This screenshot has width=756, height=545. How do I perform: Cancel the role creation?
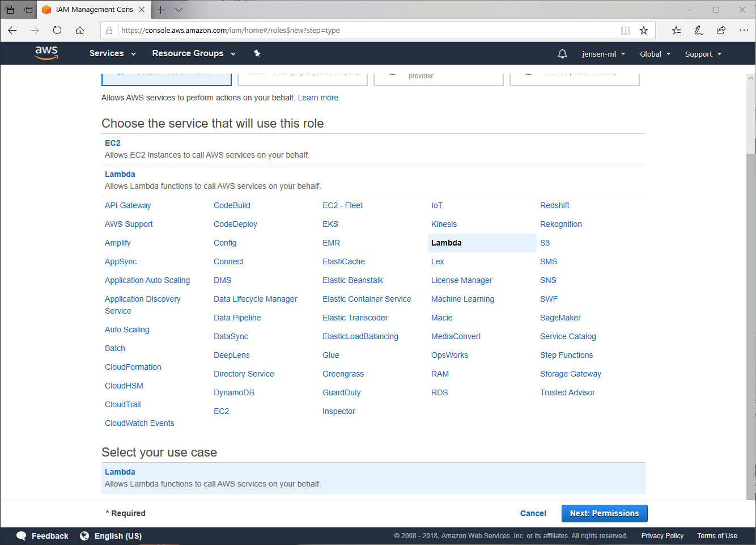(533, 513)
